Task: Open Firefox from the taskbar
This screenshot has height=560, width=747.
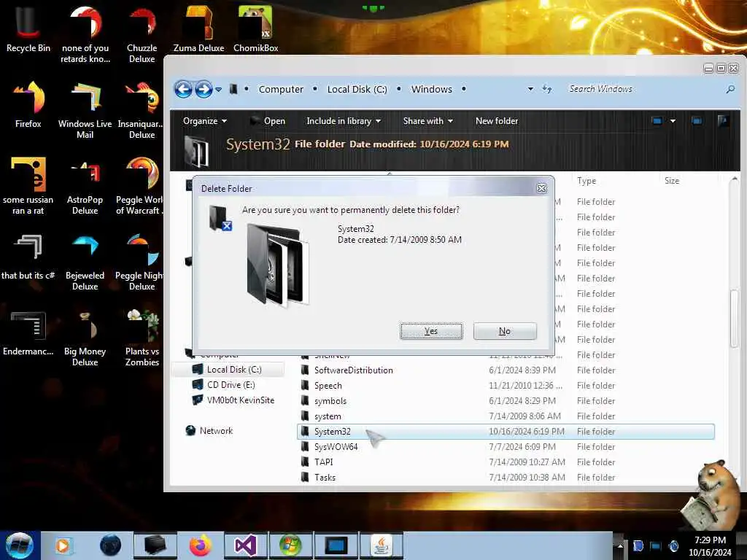Action: coord(201,545)
